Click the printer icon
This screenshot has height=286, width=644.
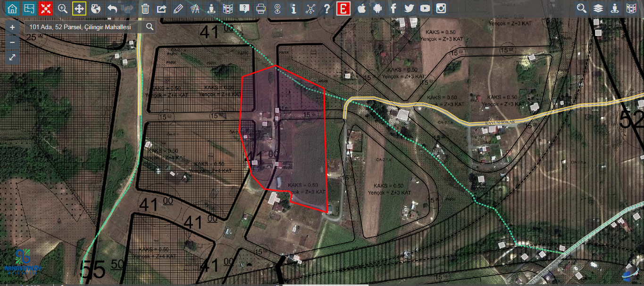pos(261,8)
